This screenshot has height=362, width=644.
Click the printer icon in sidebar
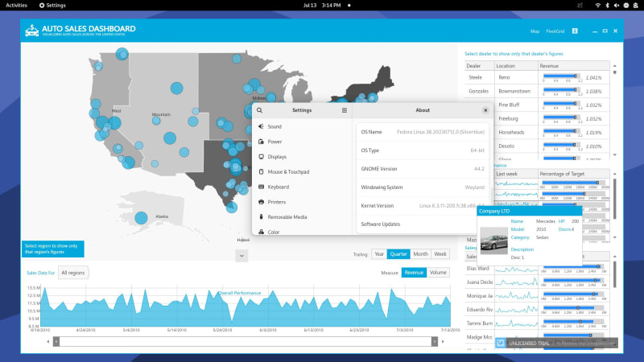coord(261,202)
